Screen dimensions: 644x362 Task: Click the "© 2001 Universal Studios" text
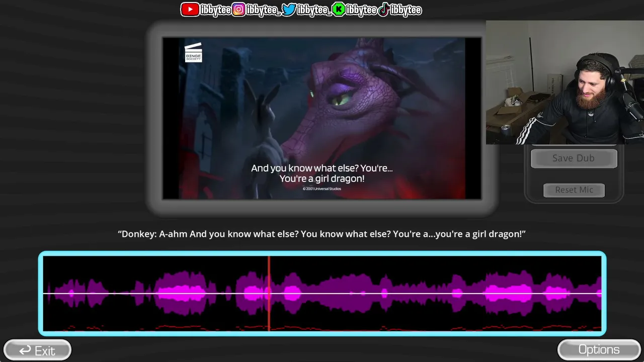[x=322, y=189]
